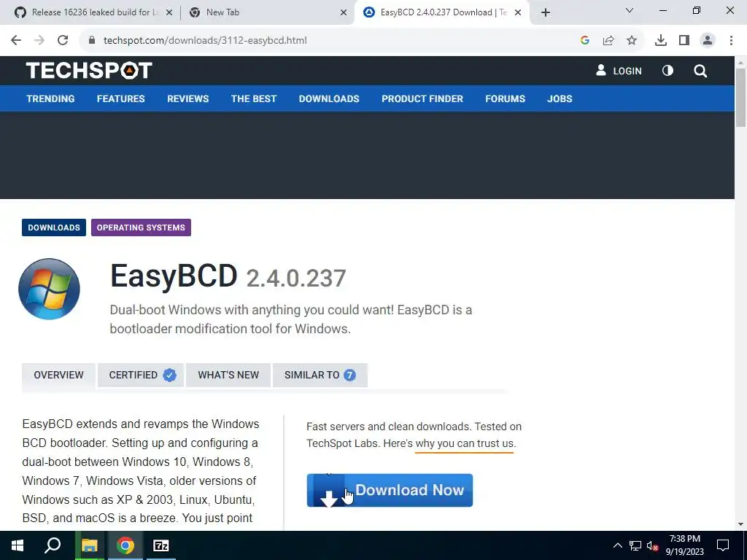Click the DOWNLOADS breadcrumb tag

[54, 227]
